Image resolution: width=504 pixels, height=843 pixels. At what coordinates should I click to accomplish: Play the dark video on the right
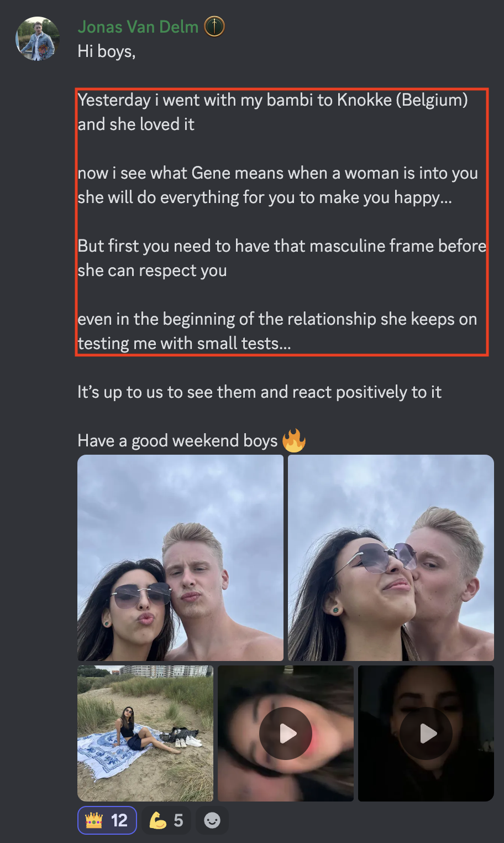426,733
